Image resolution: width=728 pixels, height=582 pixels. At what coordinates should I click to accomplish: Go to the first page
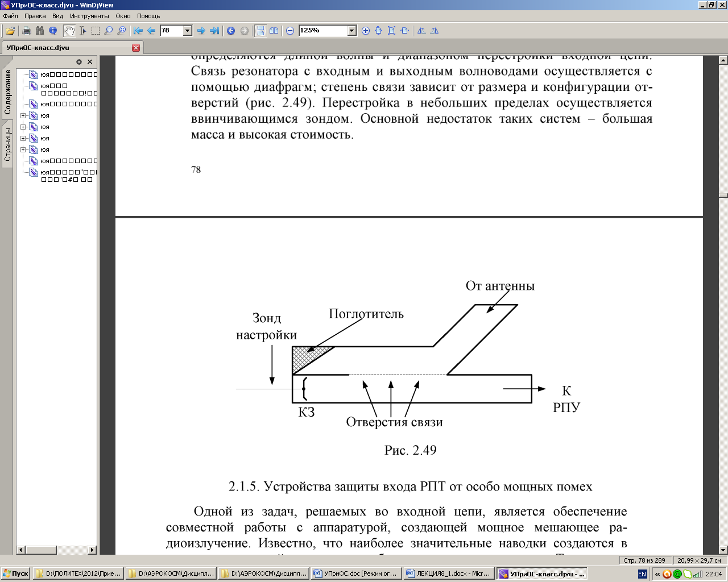pos(138,31)
